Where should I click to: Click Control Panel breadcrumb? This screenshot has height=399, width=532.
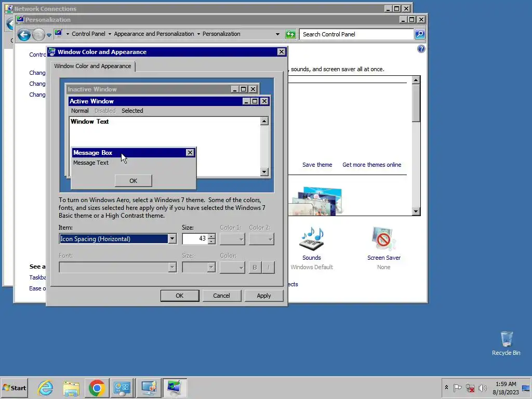pos(88,34)
